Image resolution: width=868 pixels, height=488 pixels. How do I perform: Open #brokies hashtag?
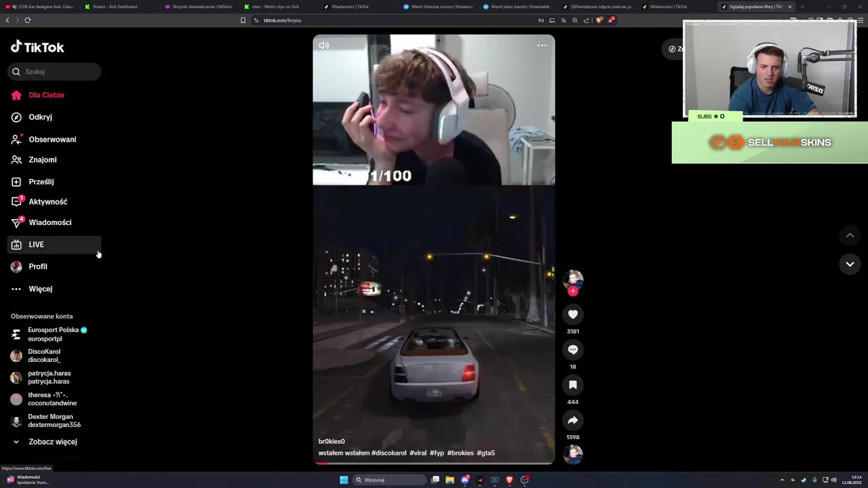pyautogui.click(x=460, y=453)
